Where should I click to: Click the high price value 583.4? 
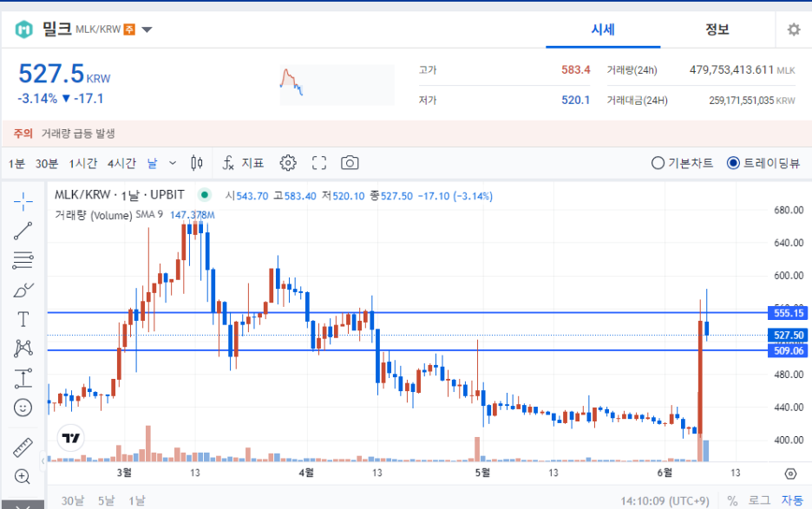point(575,69)
